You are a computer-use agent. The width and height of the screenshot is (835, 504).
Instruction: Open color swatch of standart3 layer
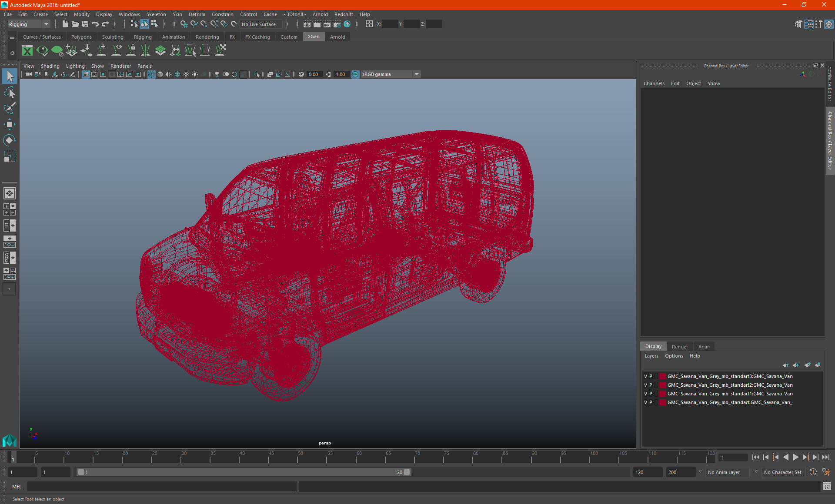pos(662,376)
